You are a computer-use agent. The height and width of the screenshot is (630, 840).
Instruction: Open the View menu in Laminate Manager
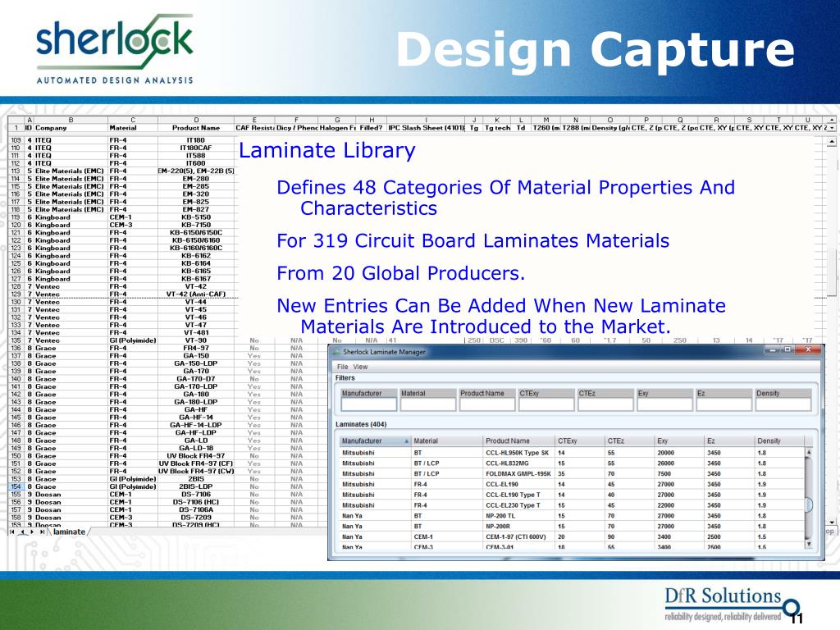point(361,367)
